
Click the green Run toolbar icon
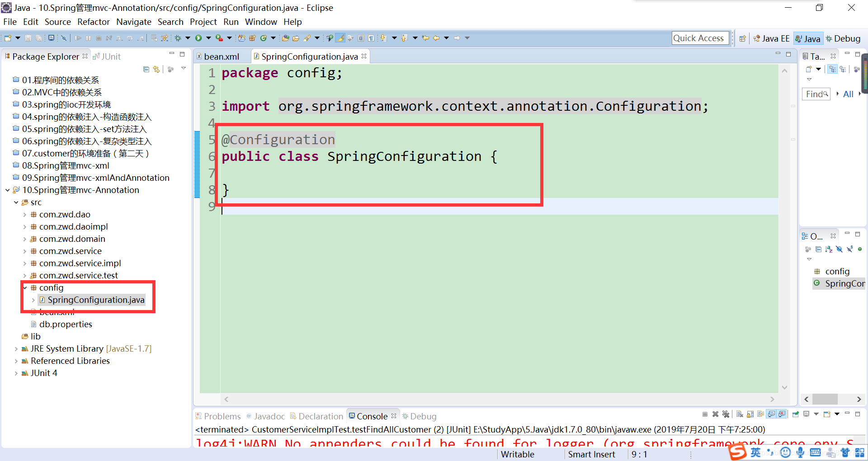(x=198, y=38)
